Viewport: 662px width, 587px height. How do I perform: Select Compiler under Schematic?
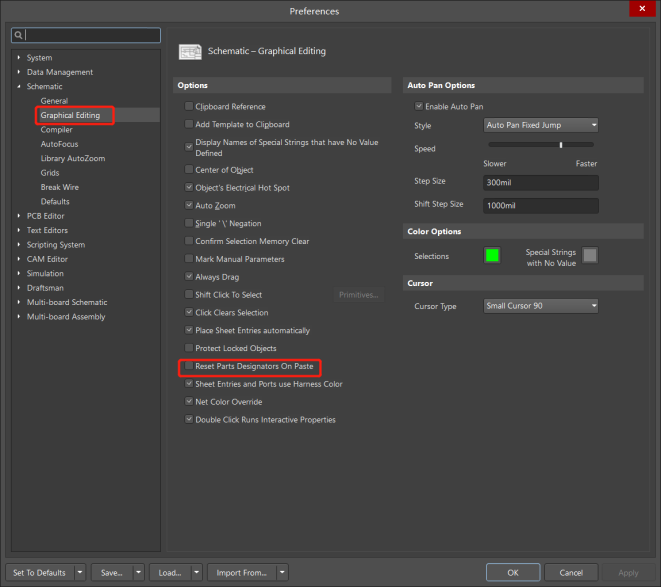56,130
